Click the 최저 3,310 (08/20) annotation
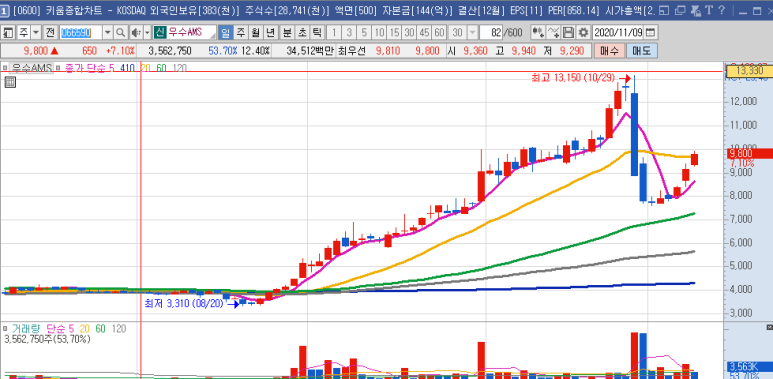The height and width of the screenshot is (379, 773). pyautogui.click(x=183, y=304)
